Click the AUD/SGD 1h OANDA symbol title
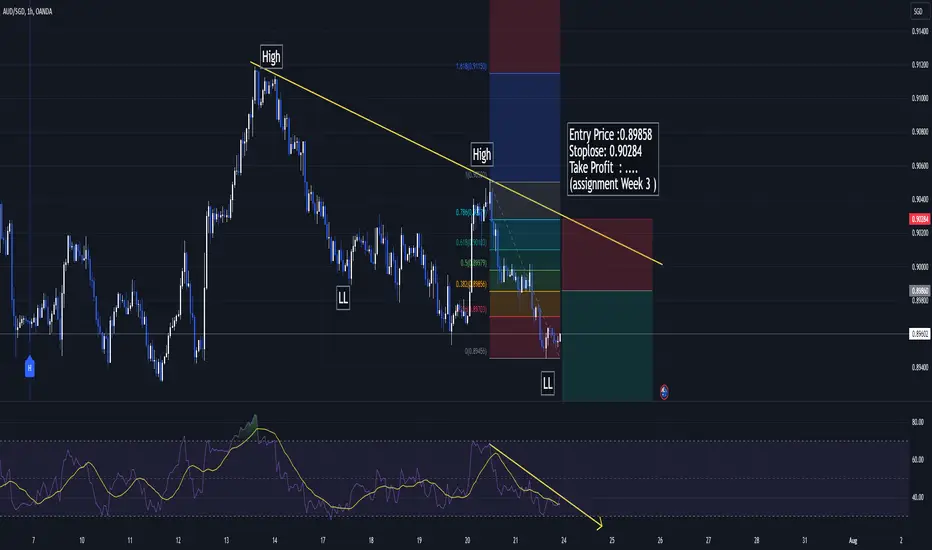Image resolution: width=932 pixels, height=550 pixels. 27,11
